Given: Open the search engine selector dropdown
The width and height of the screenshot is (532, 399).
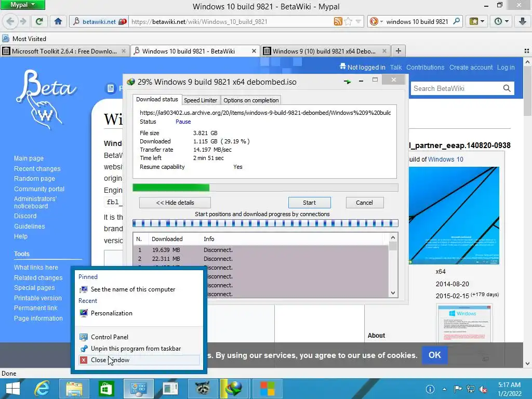Looking at the screenshot, I should (x=376, y=21).
